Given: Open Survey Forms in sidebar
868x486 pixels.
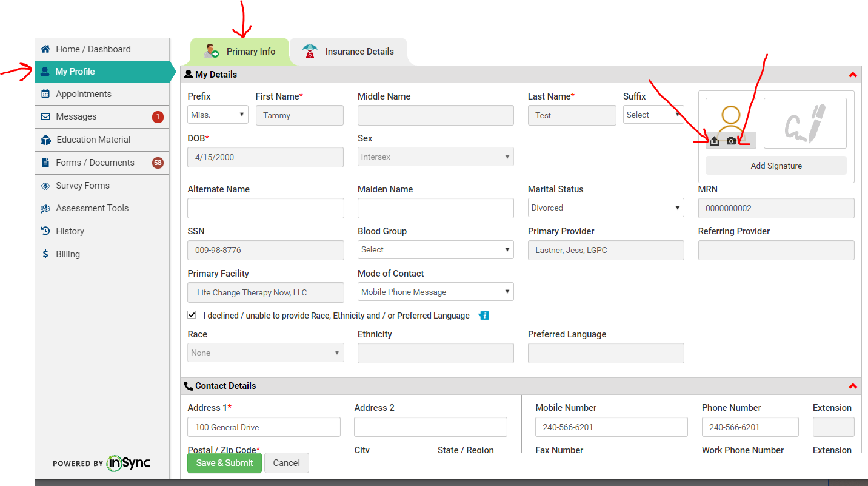Looking at the screenshot, I should [102, 186].
